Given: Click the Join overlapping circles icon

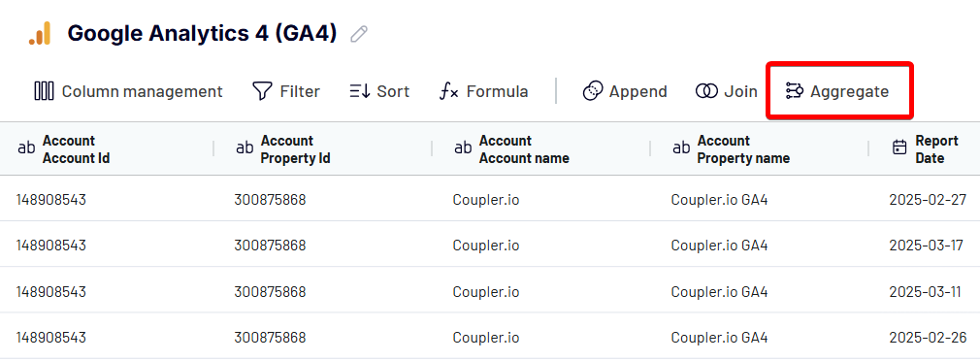Looking at the screenshot, I should (x=706, y=91).
